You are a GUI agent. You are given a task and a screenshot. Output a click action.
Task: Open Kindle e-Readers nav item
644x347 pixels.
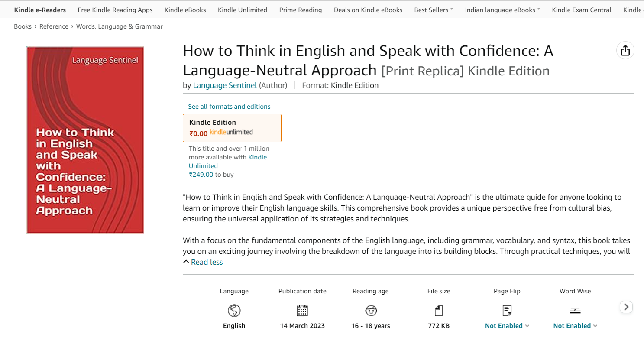40,10
